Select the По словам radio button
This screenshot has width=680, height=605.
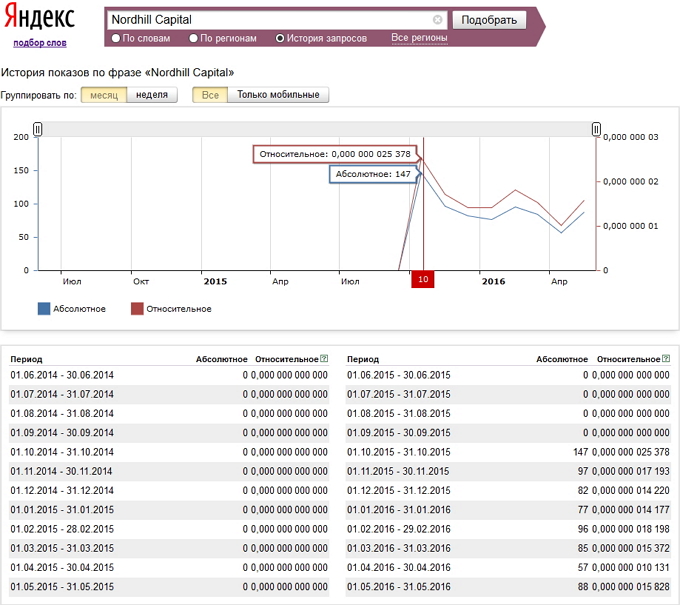(x=116, y=38)
